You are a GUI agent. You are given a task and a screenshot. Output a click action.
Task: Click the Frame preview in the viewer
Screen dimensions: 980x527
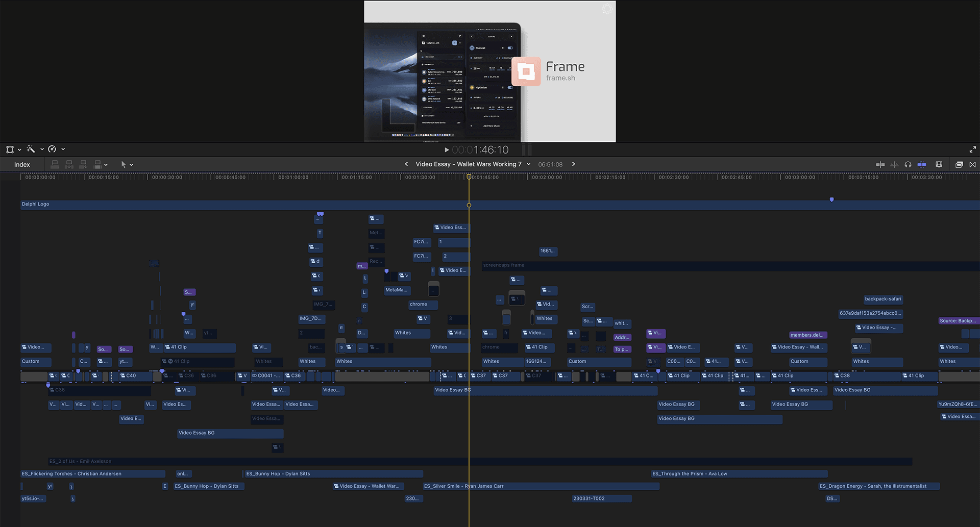click(x=489, y=71)
